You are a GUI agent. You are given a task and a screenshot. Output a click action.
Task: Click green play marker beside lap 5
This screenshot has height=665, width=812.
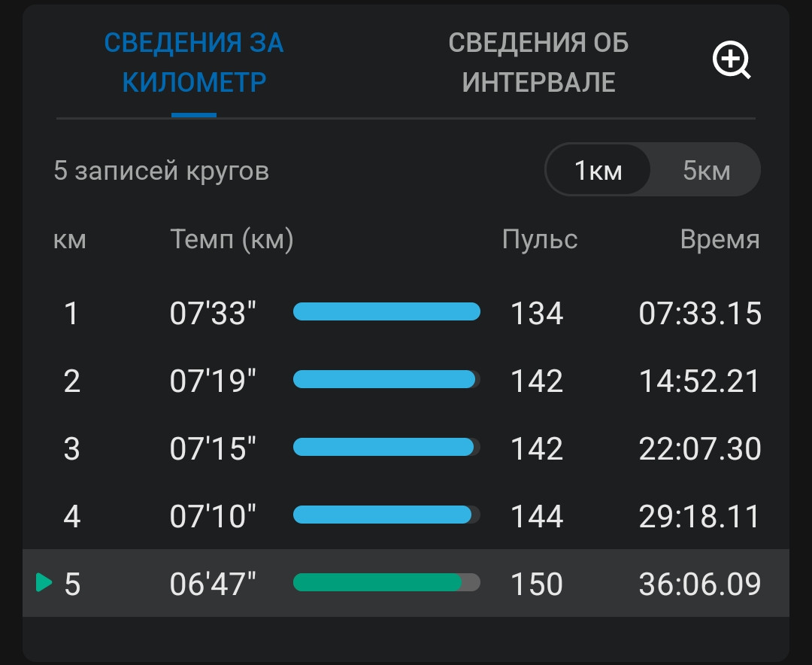coord(44,582)
